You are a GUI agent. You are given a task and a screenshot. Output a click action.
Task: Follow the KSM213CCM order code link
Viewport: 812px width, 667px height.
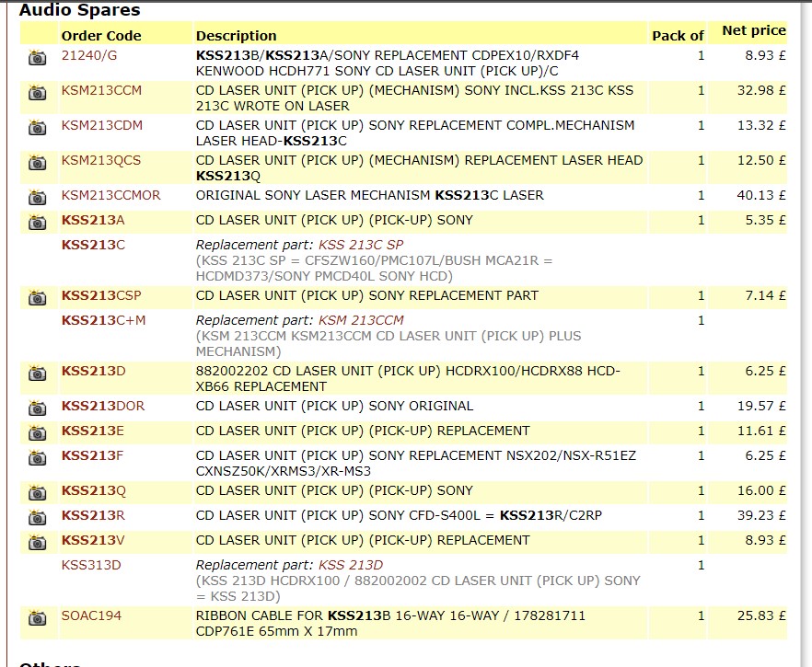point(101,90)
